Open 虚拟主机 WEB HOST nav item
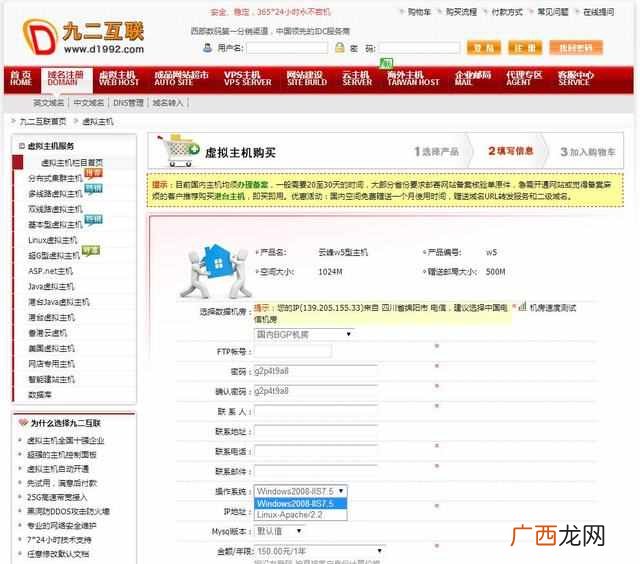 (x=119, y=78)
